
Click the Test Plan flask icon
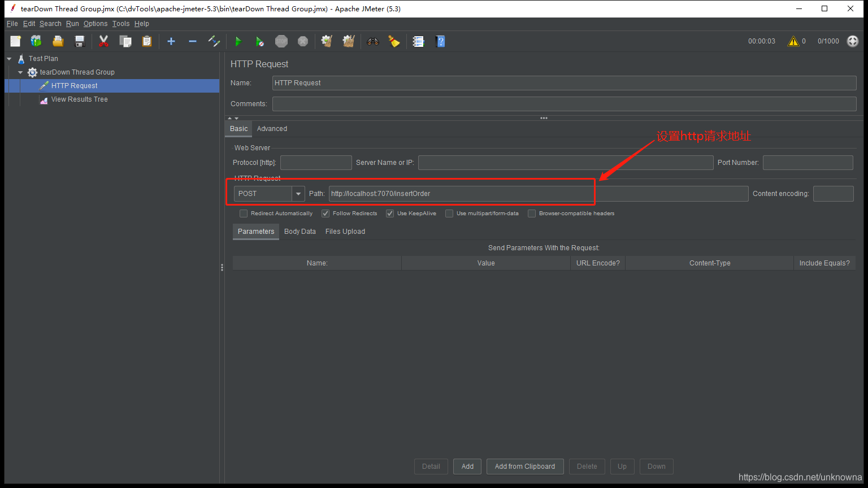21,59
